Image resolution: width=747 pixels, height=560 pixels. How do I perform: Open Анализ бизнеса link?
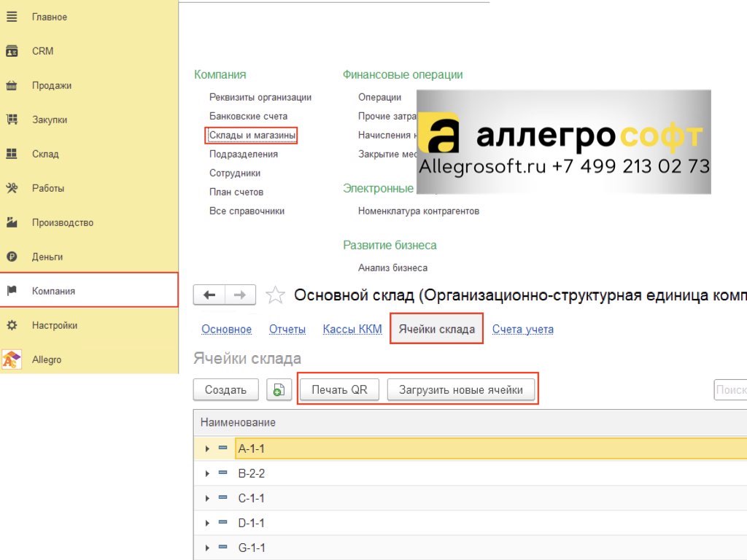click(x=392, y=268)
